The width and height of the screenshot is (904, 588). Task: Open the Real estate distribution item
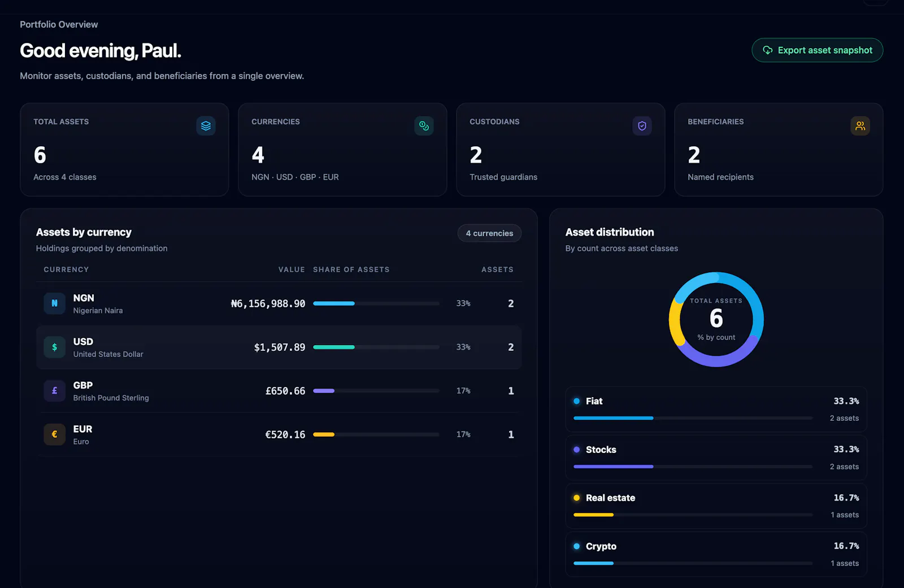[x=716, y=506]
